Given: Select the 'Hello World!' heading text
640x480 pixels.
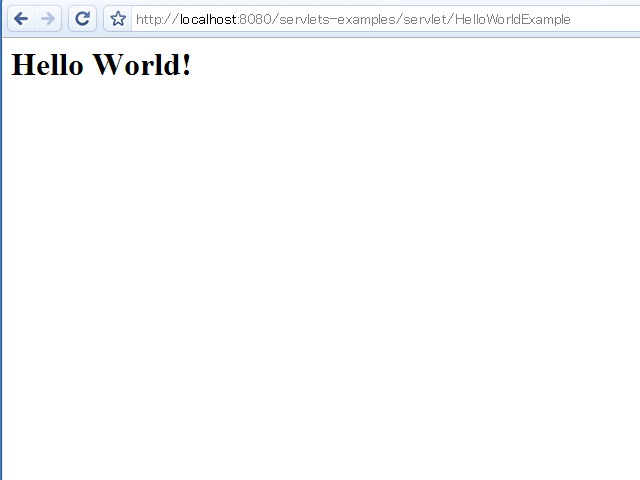Looking at the screenshot, I should click(x=101, y=64).
